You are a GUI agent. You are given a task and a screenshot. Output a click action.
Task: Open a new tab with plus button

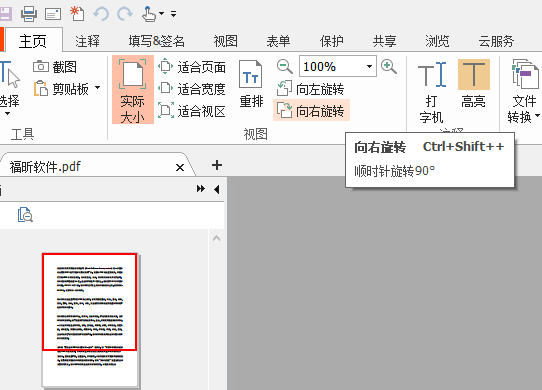[x=217, y=165]
